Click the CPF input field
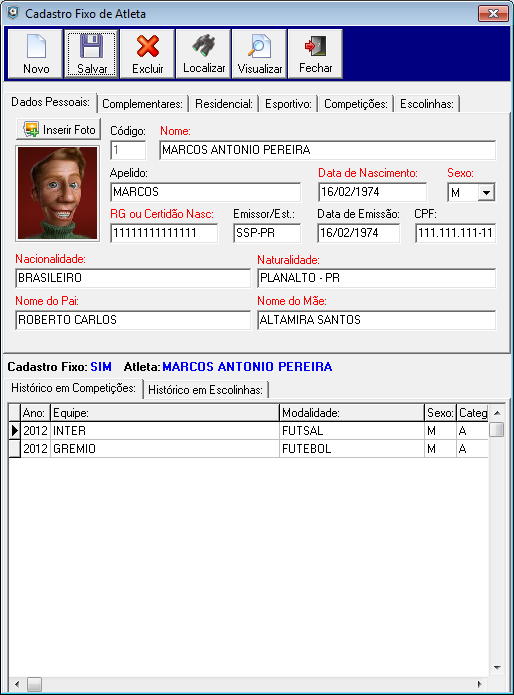This screenshot has height=695, width=514. 456,233
